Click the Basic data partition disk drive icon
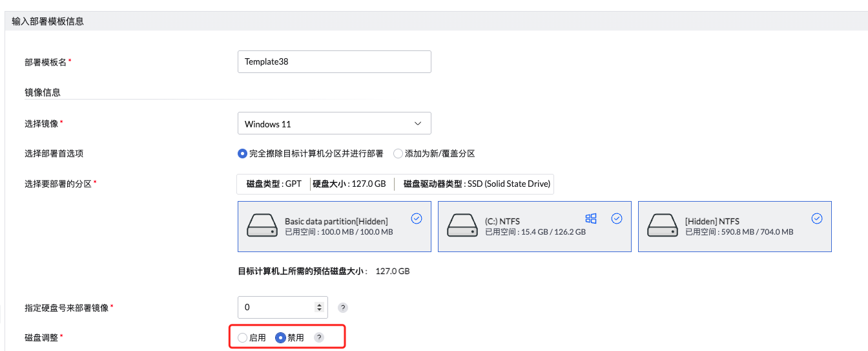Screen dimensions: 868x351 point(261,226)
